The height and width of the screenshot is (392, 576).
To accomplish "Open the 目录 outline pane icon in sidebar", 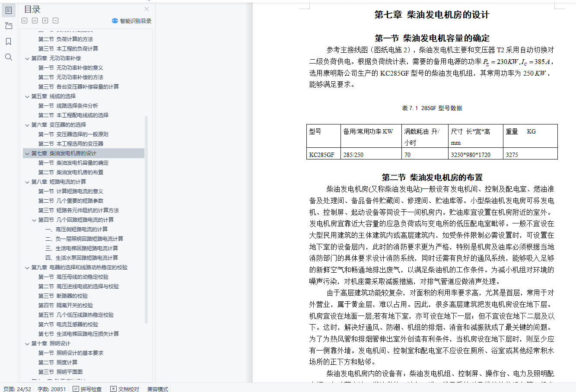I will 9,10.
